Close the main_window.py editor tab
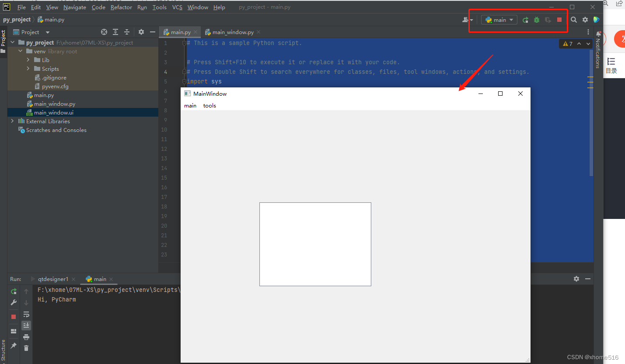Image resolution: width=625 pixels, height=364 pixels. [258, 32]
